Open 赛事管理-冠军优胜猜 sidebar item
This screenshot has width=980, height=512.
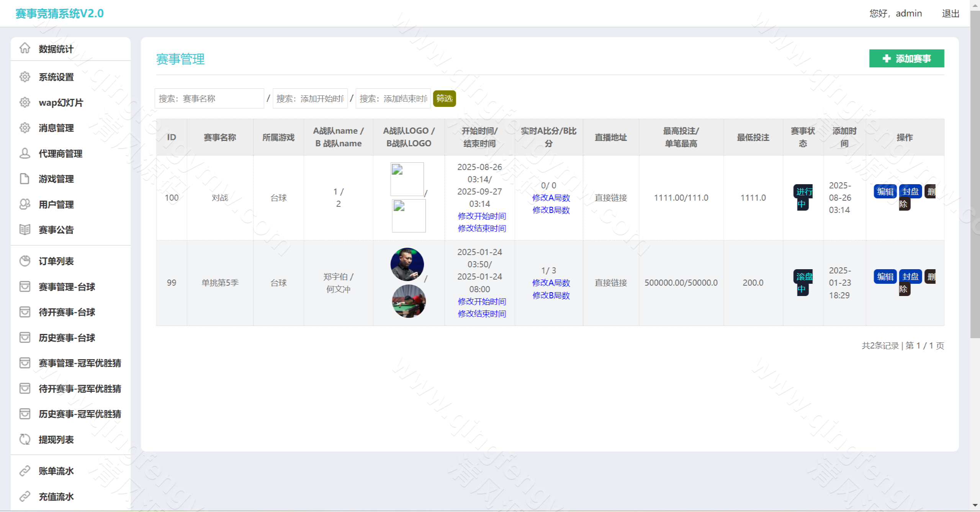(x=80, y=363)
